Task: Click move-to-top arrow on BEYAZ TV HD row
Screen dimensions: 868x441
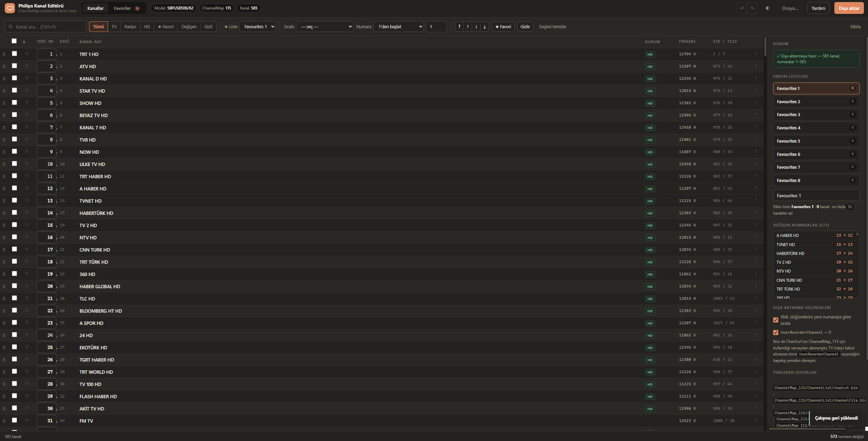Action: click(756, 115)
